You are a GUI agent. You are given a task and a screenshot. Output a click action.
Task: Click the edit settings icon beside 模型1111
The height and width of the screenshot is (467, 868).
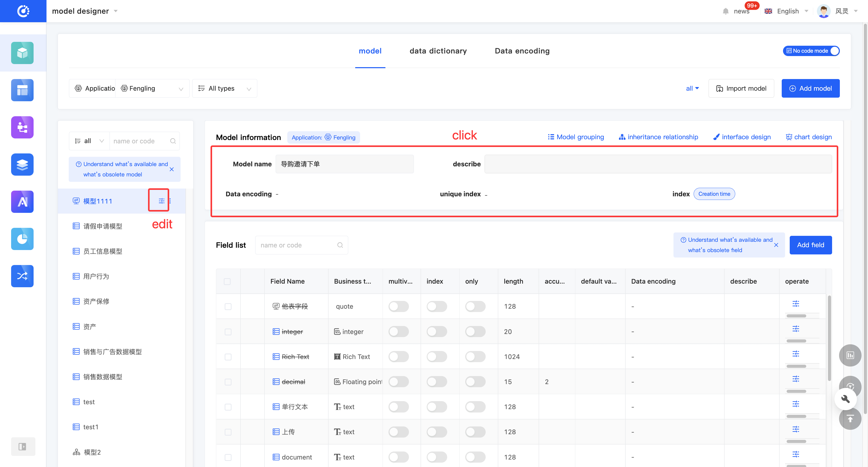[x=161, y=201]
